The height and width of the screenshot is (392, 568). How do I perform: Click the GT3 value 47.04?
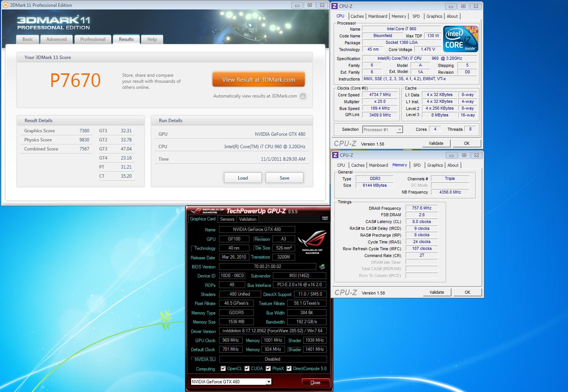126,149
